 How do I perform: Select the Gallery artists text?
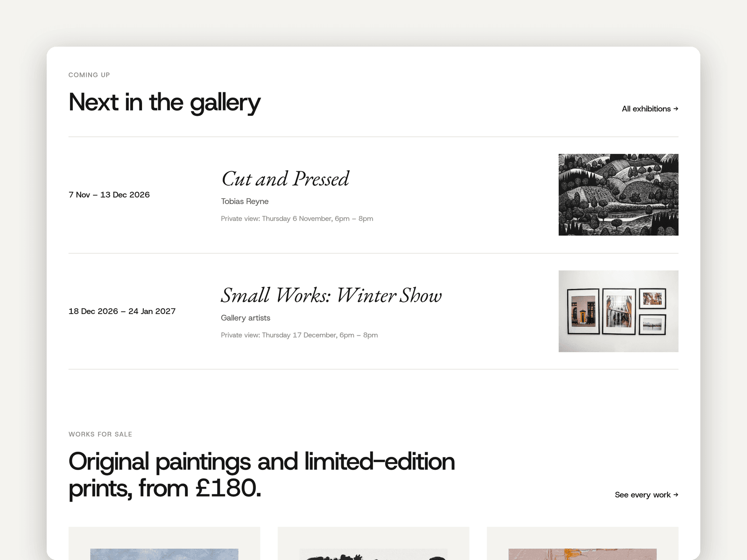(246, 318)
